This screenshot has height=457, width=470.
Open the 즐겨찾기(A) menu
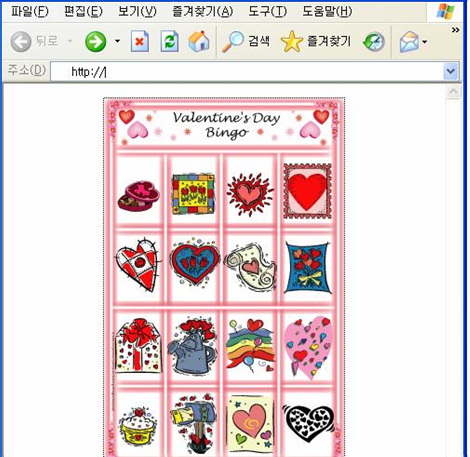pos(203,12)
